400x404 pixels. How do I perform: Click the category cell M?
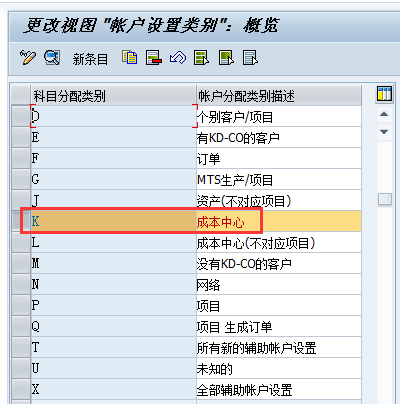click(113, 263)
